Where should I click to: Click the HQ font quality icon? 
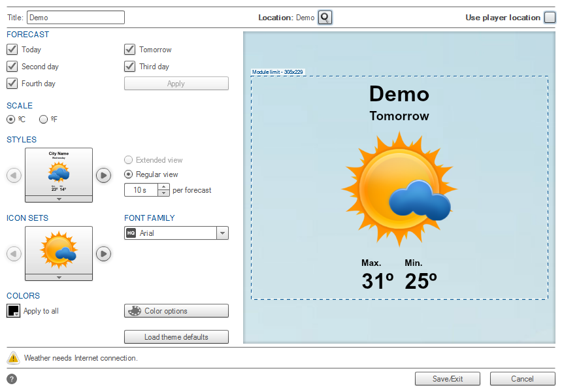pos(131,233)
